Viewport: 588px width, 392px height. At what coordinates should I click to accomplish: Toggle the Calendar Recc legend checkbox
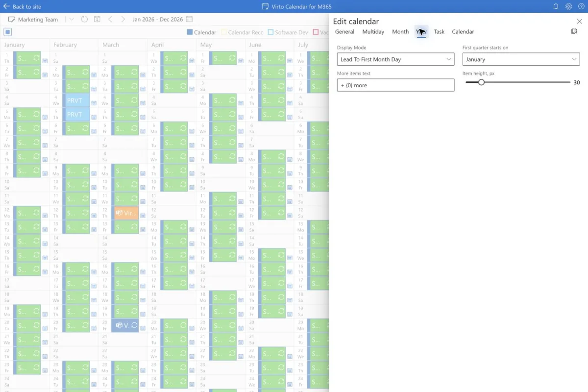(224, 32)
